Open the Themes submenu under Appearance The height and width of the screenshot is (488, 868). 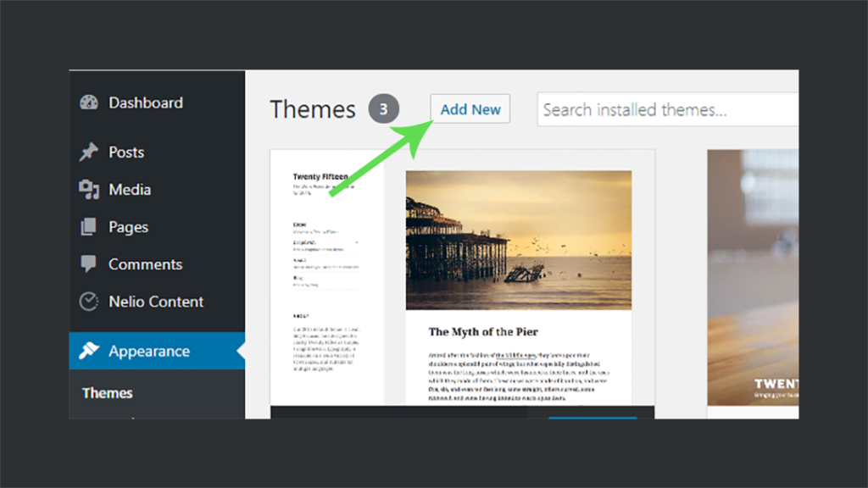107,393
